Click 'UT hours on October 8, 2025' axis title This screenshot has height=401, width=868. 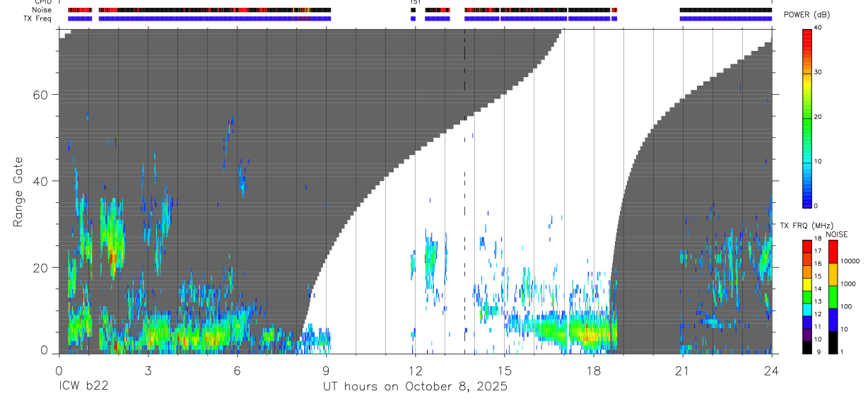coord(415,387)
